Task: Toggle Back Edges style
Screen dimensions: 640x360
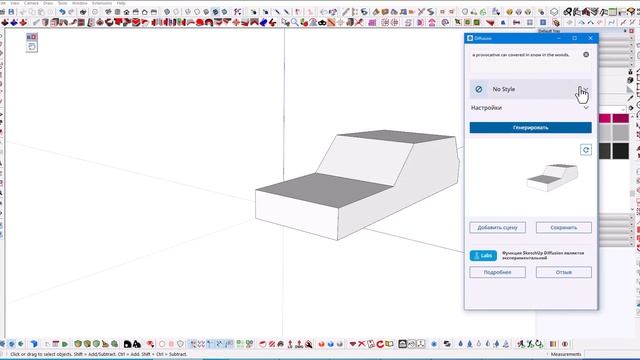Action: 176,11
